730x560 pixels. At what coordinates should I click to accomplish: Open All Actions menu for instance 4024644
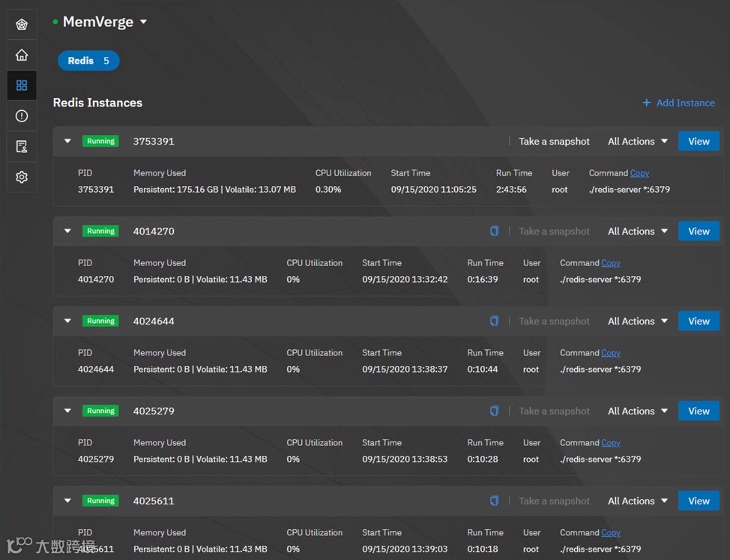[x=638, y=321]
